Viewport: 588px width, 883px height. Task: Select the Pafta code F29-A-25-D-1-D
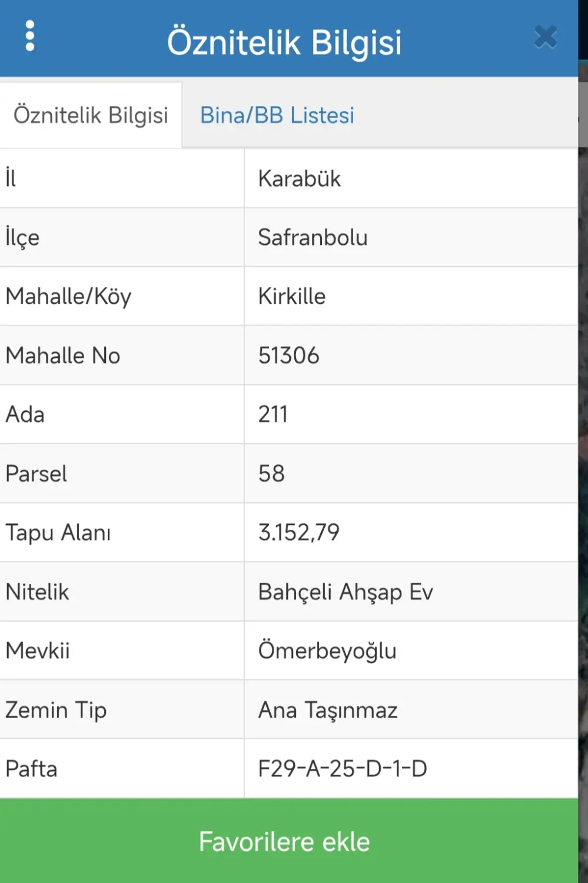[x=343, y=769]
